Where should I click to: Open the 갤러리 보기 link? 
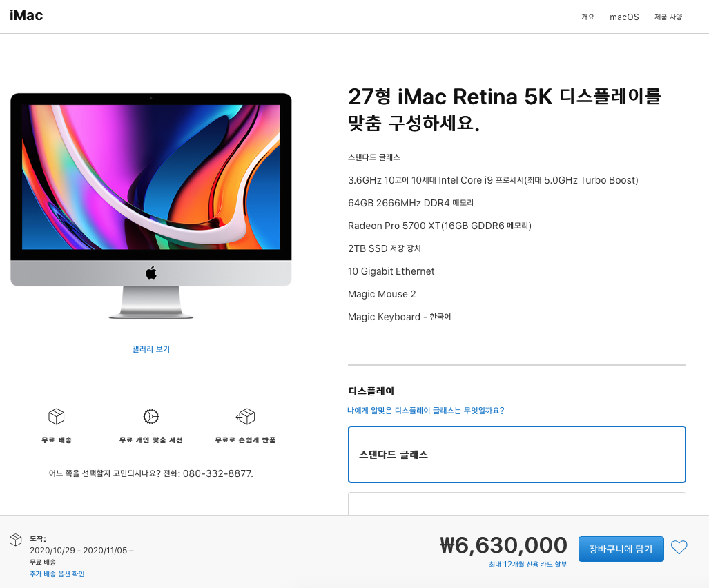pos(151,349)
